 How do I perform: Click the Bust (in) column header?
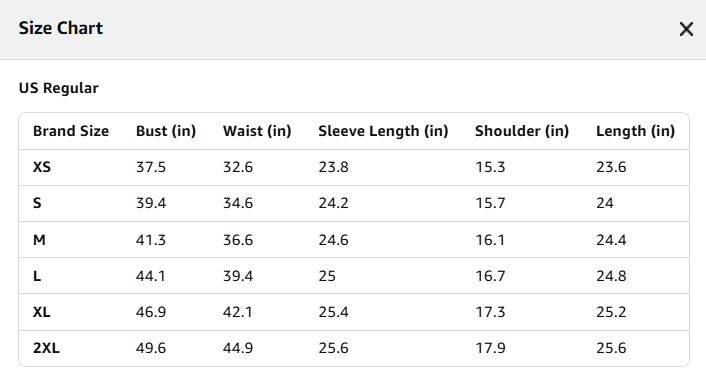click(x=166, y=131)
